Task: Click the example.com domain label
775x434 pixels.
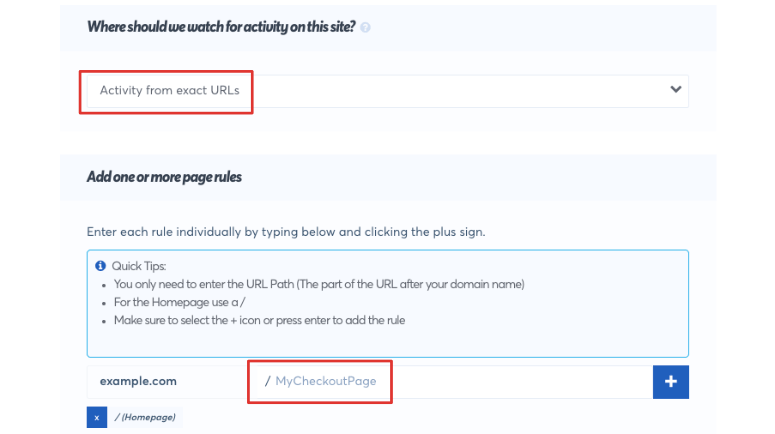Action: tap(138, 381)
